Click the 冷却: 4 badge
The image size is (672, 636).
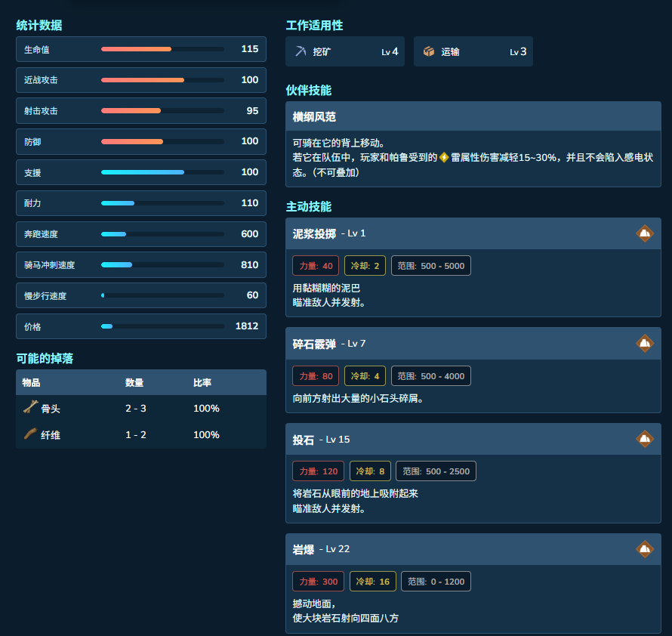(x=365, y=376)
